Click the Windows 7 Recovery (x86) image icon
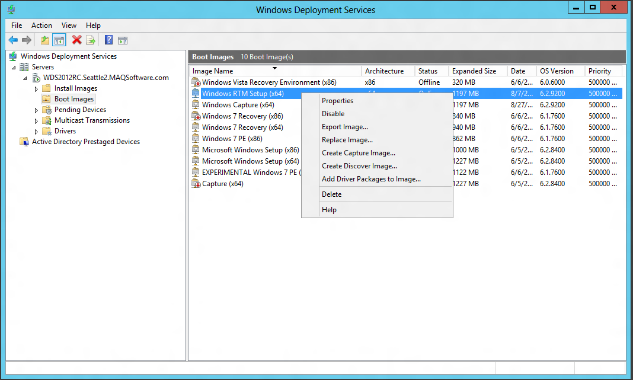 click(196, 116)
